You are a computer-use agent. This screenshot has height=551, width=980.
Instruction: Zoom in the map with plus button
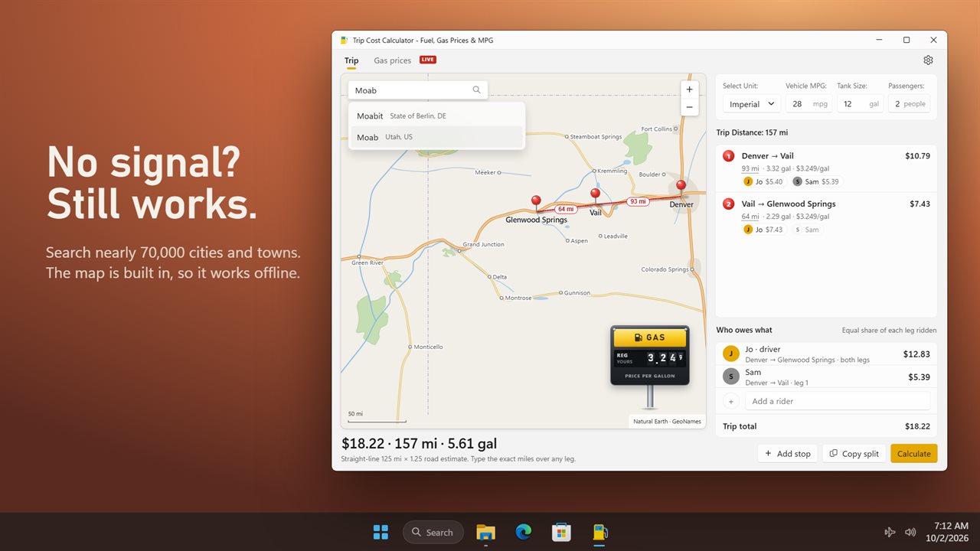pos(689,90)
